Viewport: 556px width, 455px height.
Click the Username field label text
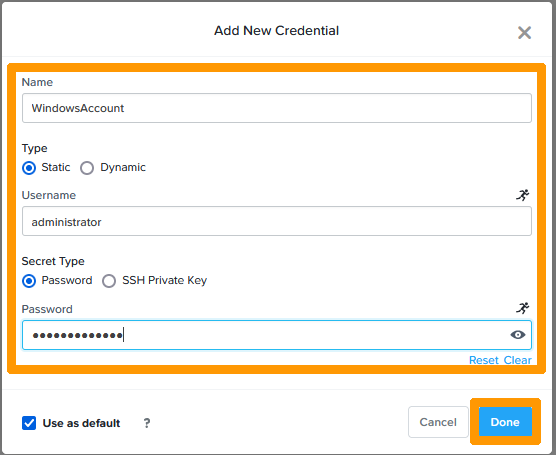(x=49, y=195)
